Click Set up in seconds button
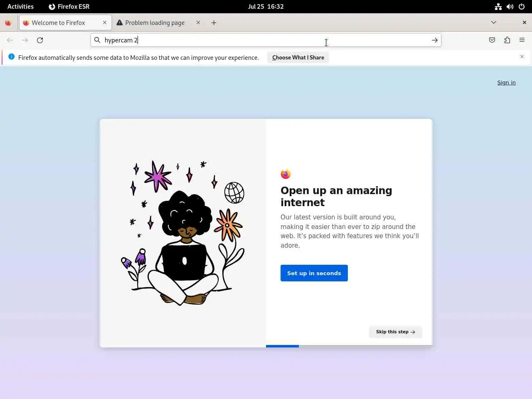The height and width of the screenshot is (399, 532). click(314, 273)
